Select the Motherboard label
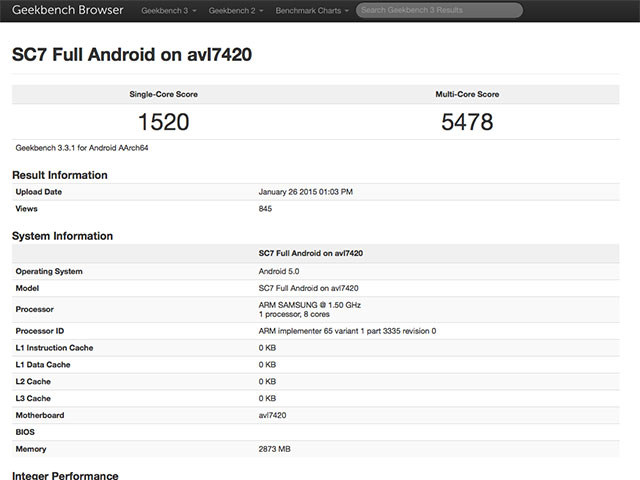The width and height of the screenshot is (640, 480). 40,415
